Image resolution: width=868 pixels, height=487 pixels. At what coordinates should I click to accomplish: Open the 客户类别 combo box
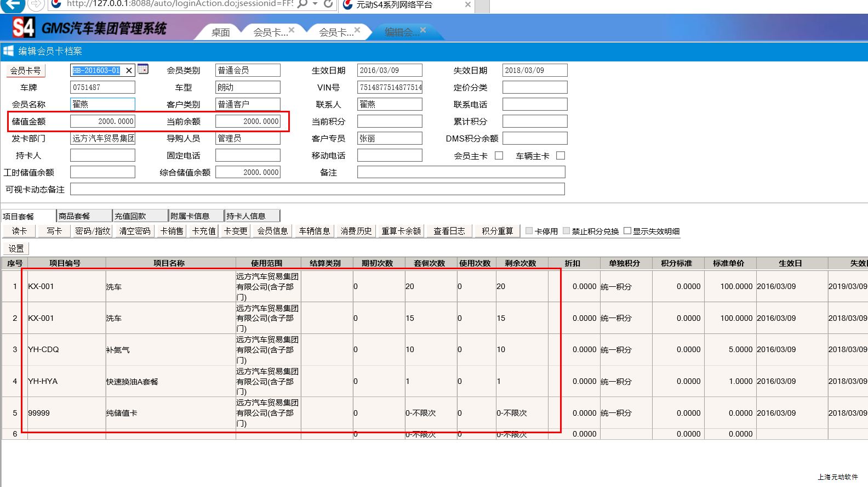tap(248, 104)
